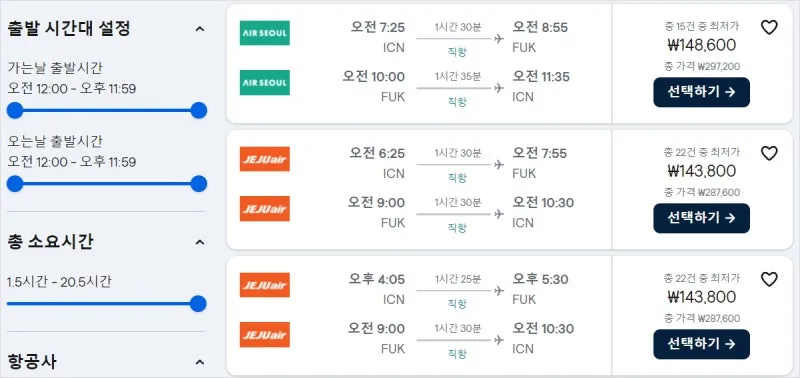
Task: Click the Jeju Air logo for 6:25 AM flight
Action: pyautogui.click(x=265, y=159)
